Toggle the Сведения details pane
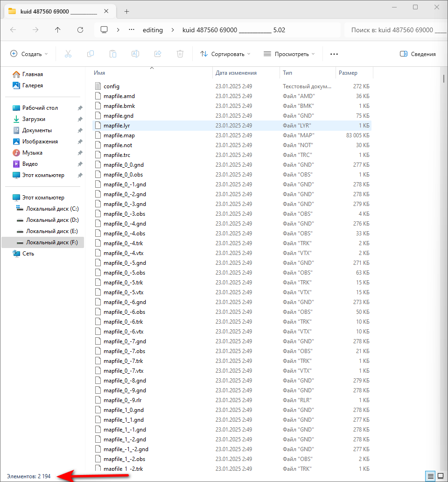 pyautogui.click(x=418, y=54)
